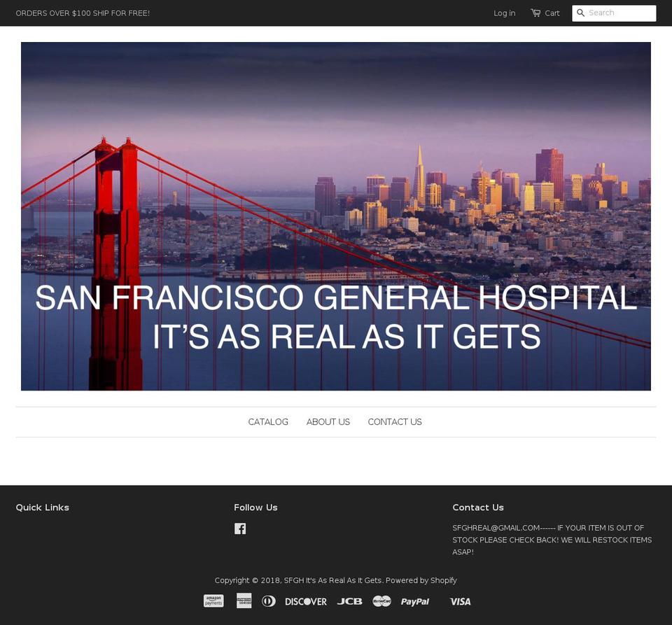Click the search magnifier icon
672x625 pixels.
[x=581, y=13]
